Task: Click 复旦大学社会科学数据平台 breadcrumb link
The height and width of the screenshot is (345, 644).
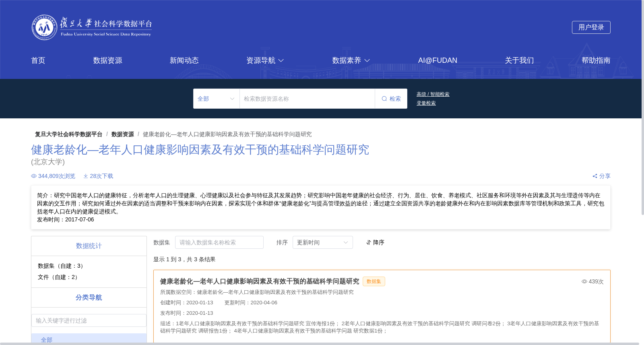Action: pos(68,134)
